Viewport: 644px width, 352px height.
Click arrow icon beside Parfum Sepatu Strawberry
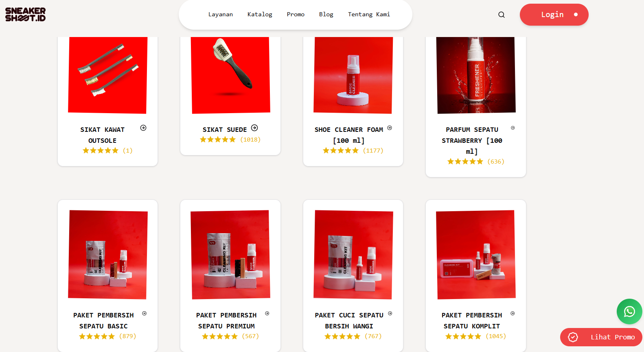click(x=513, y=128)
